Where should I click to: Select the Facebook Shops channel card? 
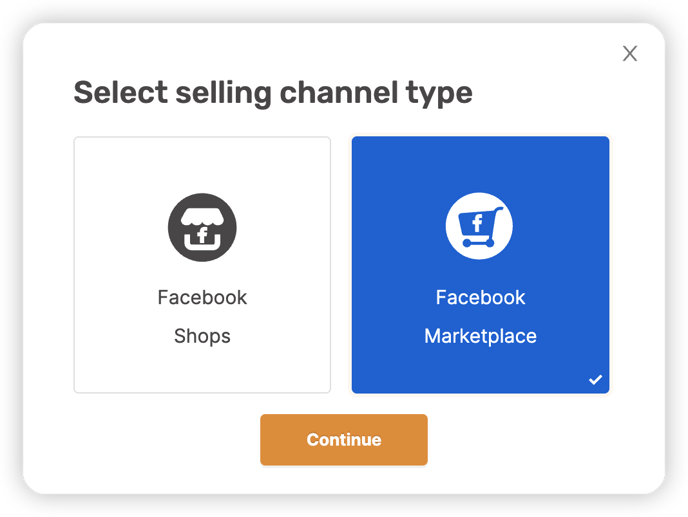(202, 265)
